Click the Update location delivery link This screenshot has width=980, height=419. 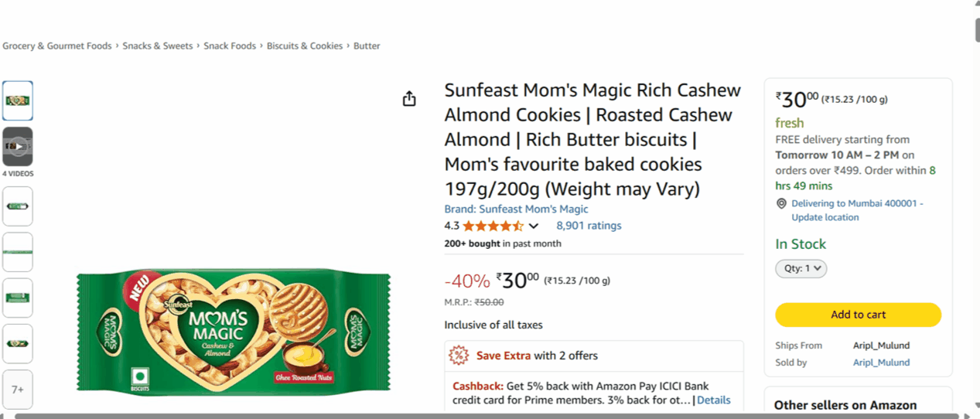[825, 217]
